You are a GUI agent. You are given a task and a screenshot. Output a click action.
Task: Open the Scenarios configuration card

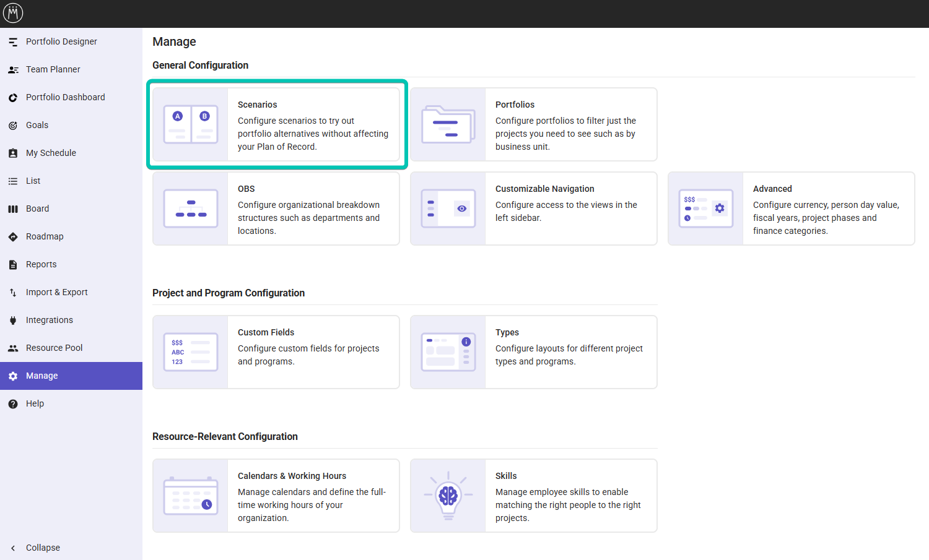(x=276, y=124)
